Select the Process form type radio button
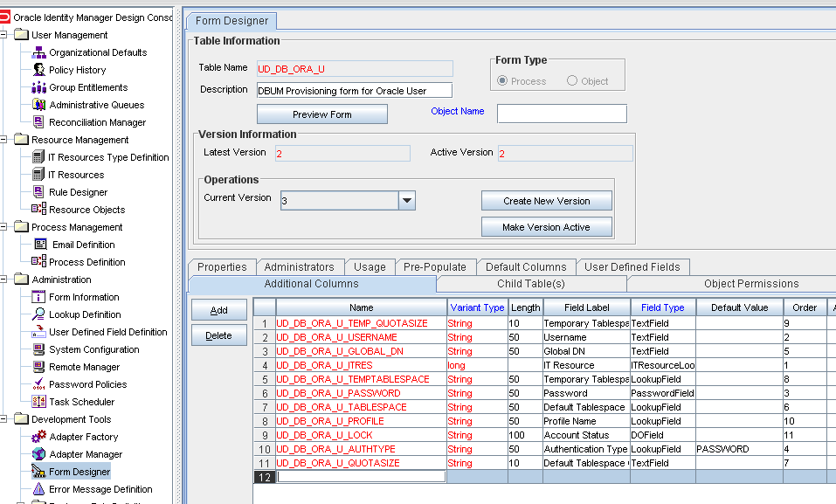 [501, 80]
